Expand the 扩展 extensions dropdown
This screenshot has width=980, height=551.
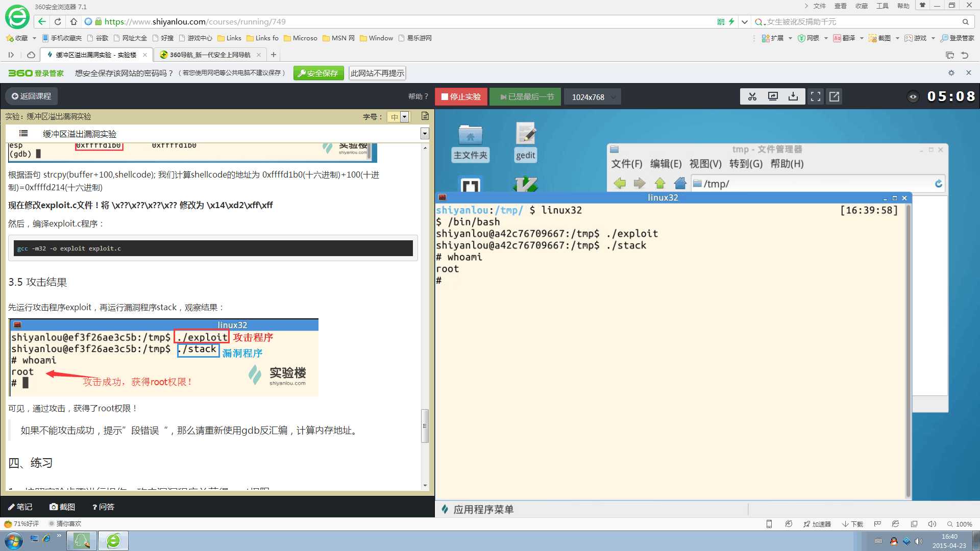(790, 38)
